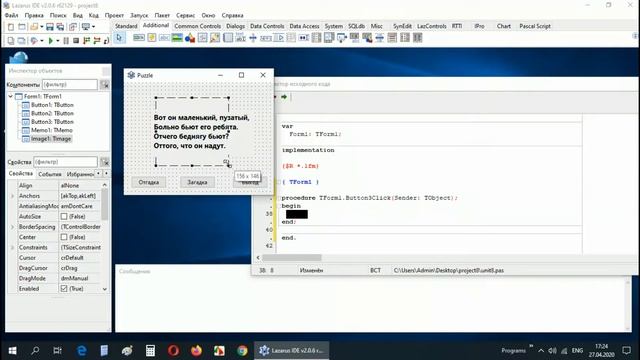The height and width of the screenshot is (360, 640).
Task: Click the Open file folder icon
Action: pos(34,27)
